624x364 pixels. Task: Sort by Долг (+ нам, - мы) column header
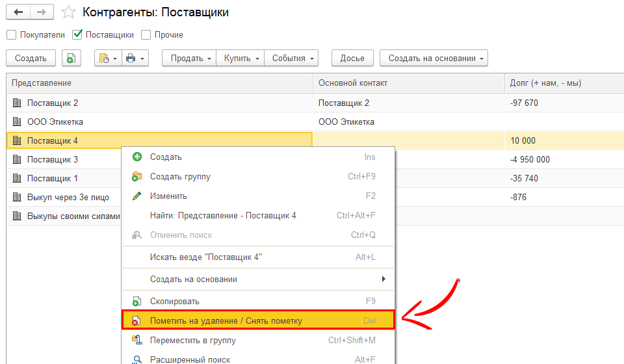tap(546, 83)
